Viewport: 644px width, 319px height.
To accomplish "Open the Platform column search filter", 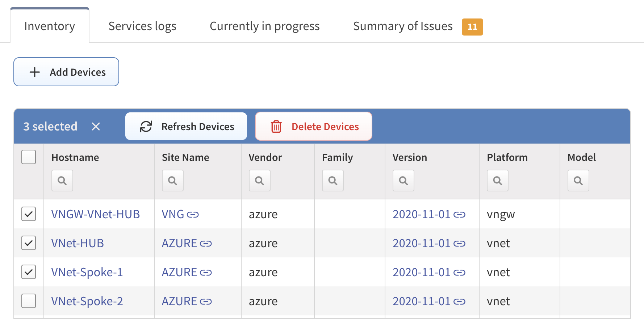I will 498,181.
